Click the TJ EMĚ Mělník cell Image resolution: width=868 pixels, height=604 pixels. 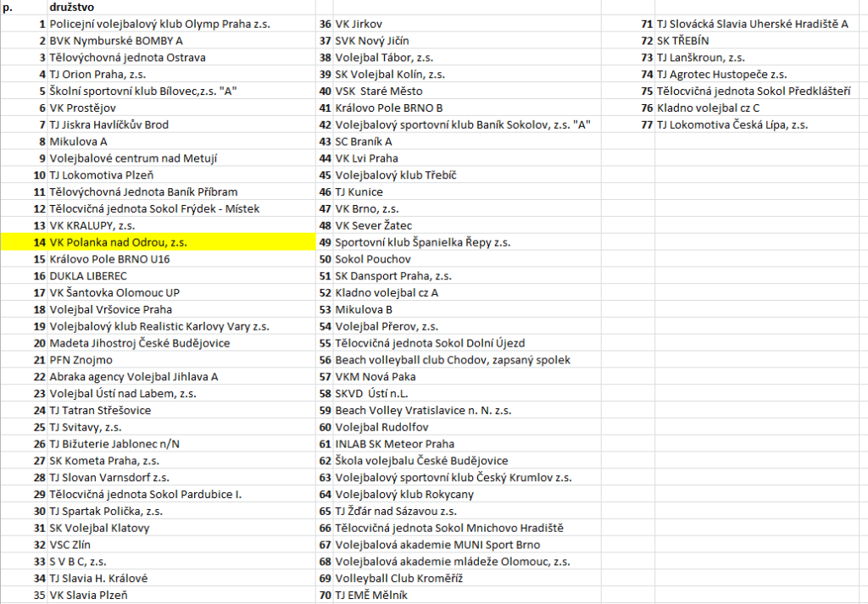[x=371, y=596]
